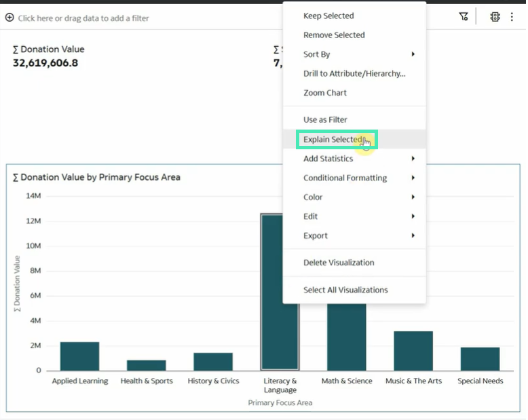This screenshot has width=528, height=420.
Task: Expand the Edit submenu arrow
Action: (413, 216)
